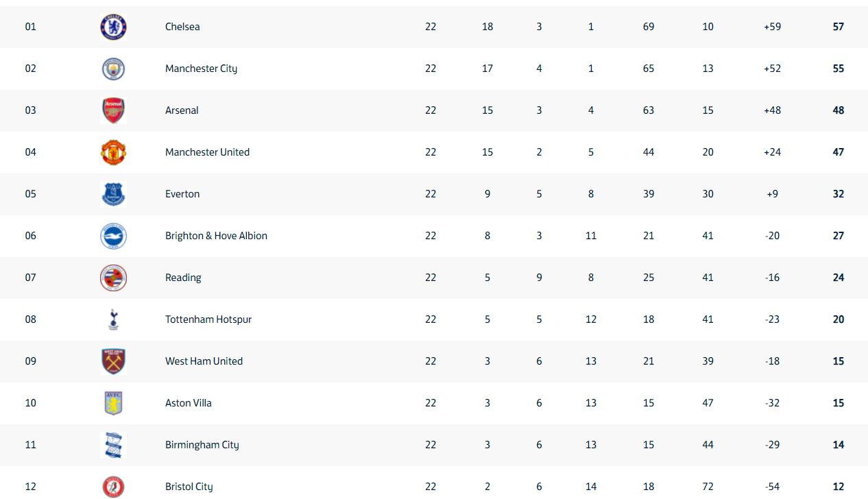The image size is (868, 499).
Task: Click the Manchester City club crest
Action: [x=113, y=69]
